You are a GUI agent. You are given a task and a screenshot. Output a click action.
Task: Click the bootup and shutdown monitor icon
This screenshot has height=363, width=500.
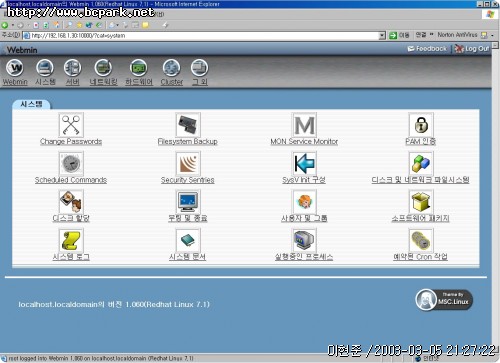pos(188,202)
